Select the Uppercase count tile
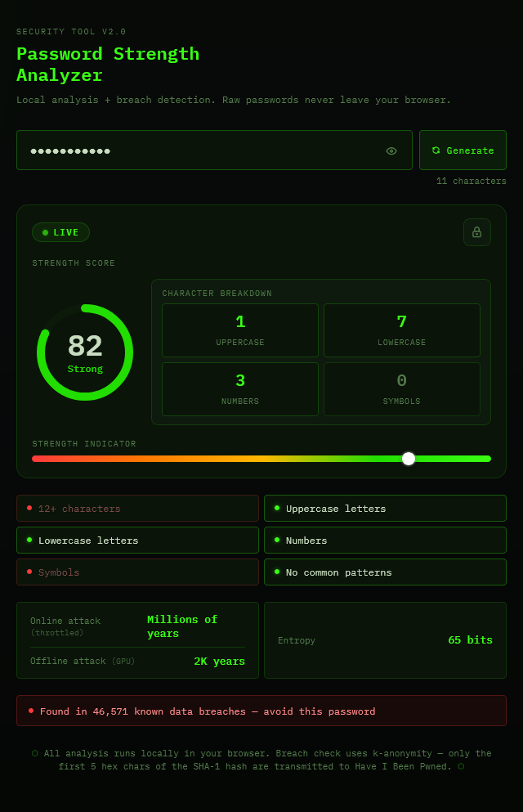Viewport: 523px width, 812px height. pyautogui.click(x=240, y=330)
